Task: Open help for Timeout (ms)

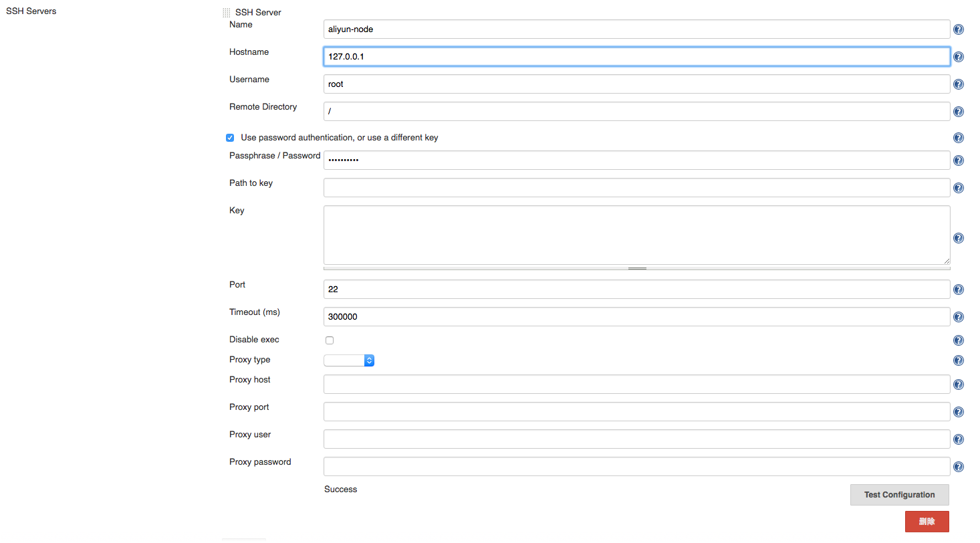Action: tap(958, 317)
